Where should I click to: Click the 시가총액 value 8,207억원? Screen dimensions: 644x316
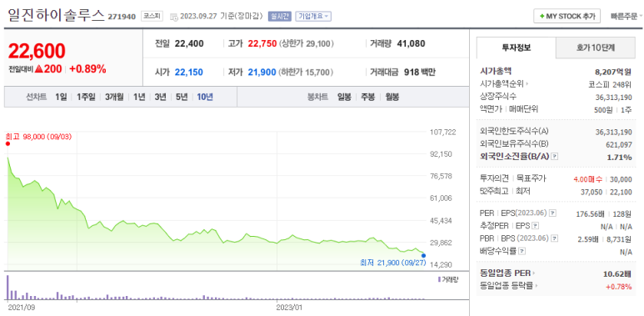tap(613, 72)
